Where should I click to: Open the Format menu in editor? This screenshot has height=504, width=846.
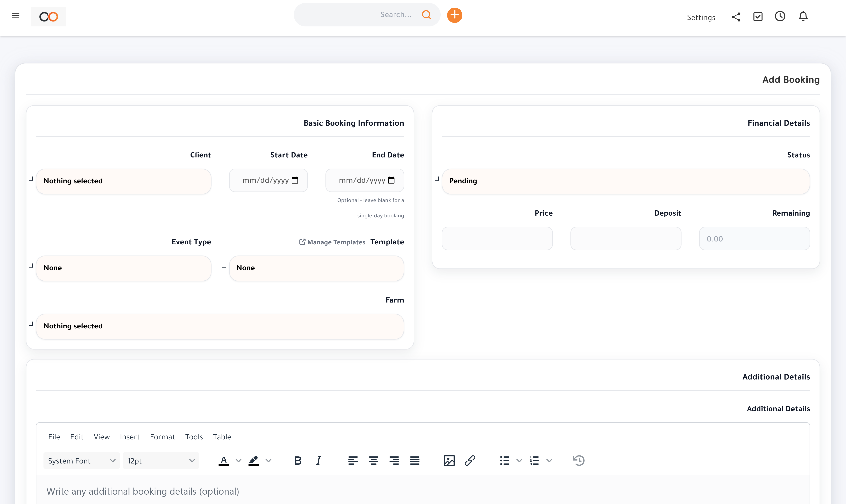(x=162, y=437)
